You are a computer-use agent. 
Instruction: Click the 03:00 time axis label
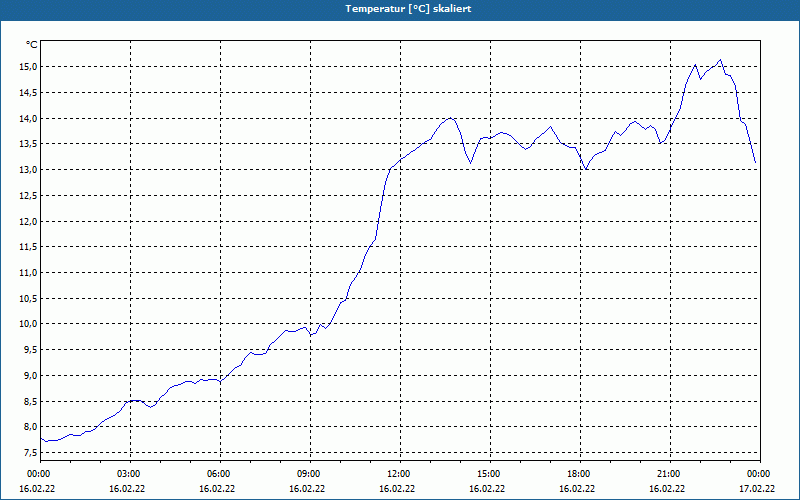tap(131, 474)
